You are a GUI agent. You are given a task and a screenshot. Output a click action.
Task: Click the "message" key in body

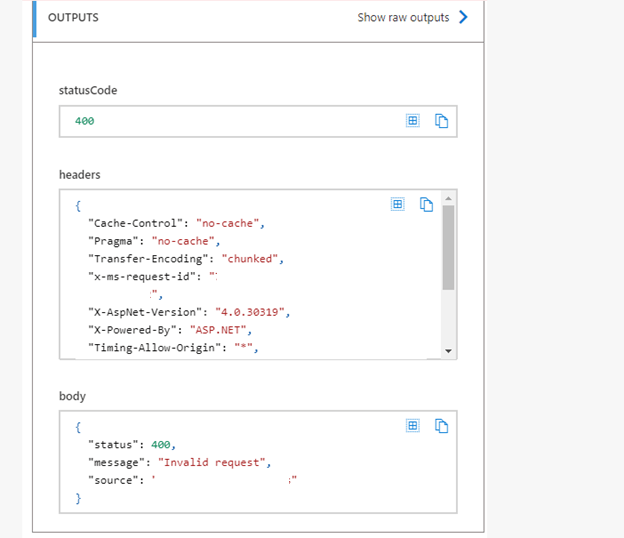[116, 462]
